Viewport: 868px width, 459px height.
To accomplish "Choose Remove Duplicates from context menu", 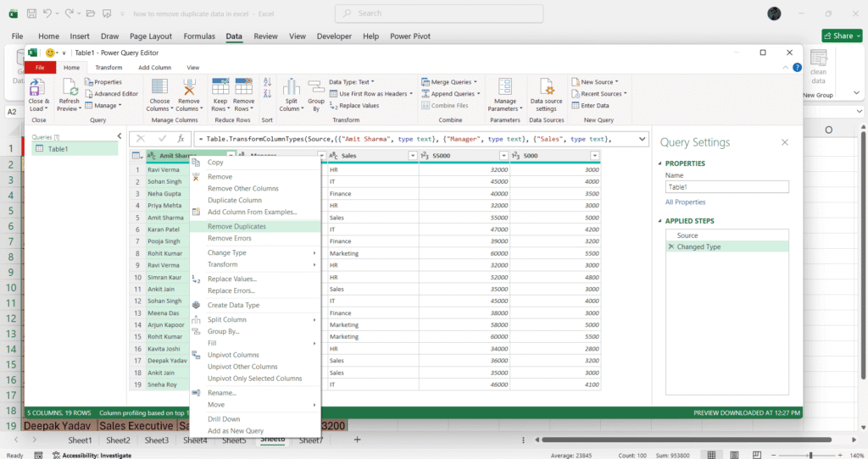I will [255, 226].
